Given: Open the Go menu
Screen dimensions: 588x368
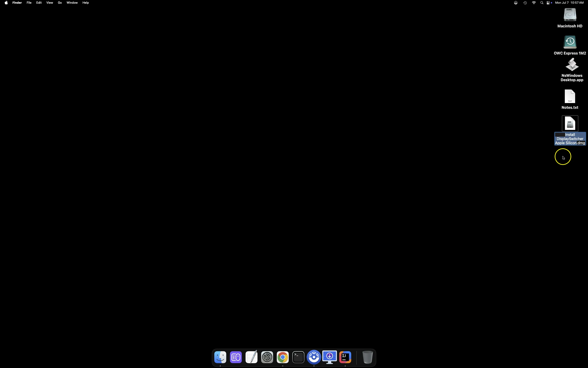Looking at the screenshot, I should [60, 3].
